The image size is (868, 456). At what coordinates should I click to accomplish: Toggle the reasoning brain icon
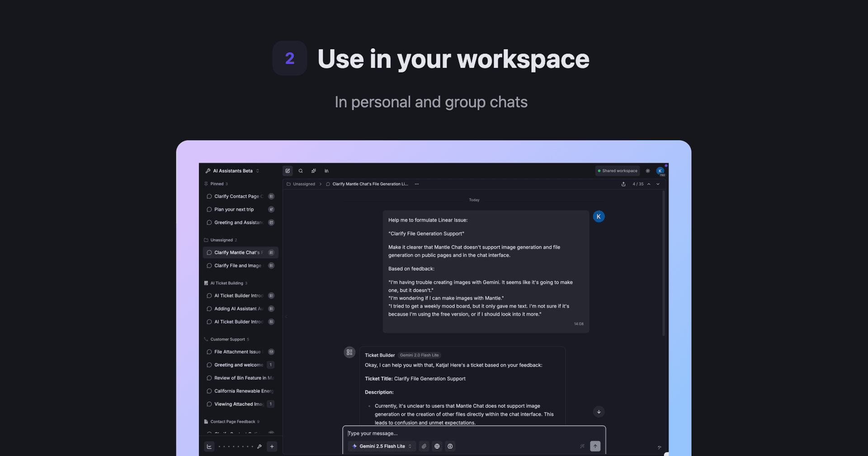[x=450, y=446]
